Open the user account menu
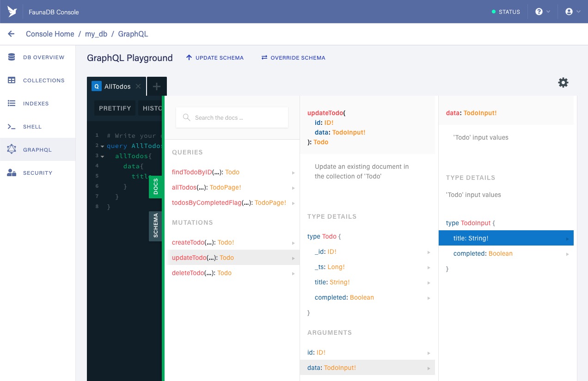 [573, 12]
